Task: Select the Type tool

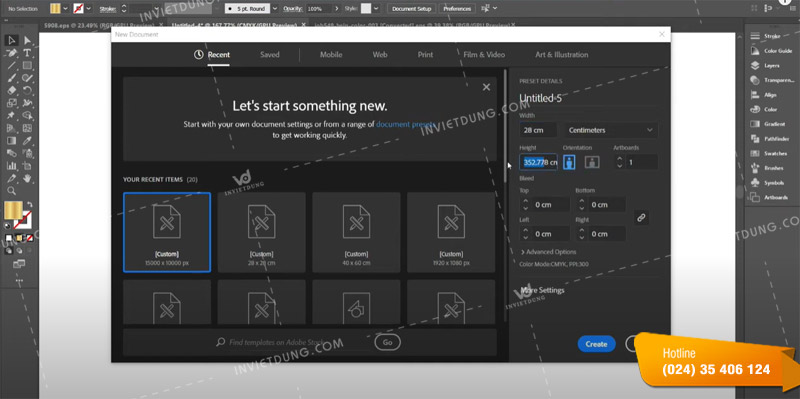Action: (x=27, y=53)
